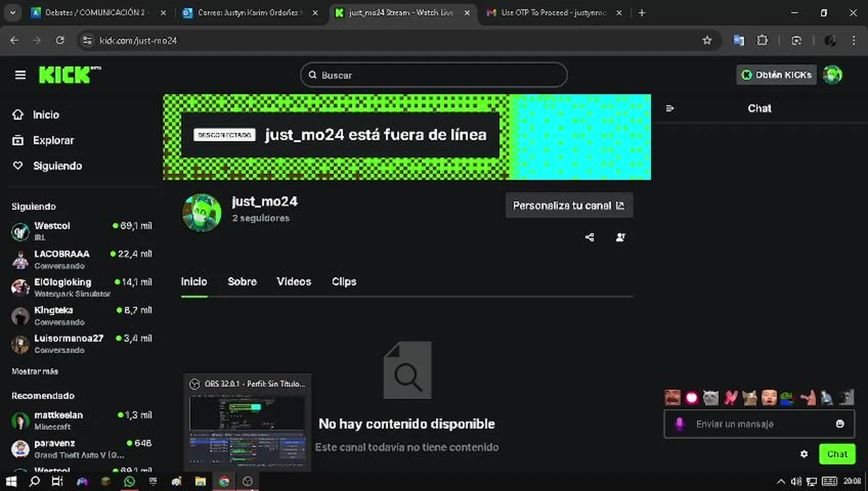This screenshot has height=491, width=868.
Task: Click Personaliza tu canal button
Action: [569, 205]
